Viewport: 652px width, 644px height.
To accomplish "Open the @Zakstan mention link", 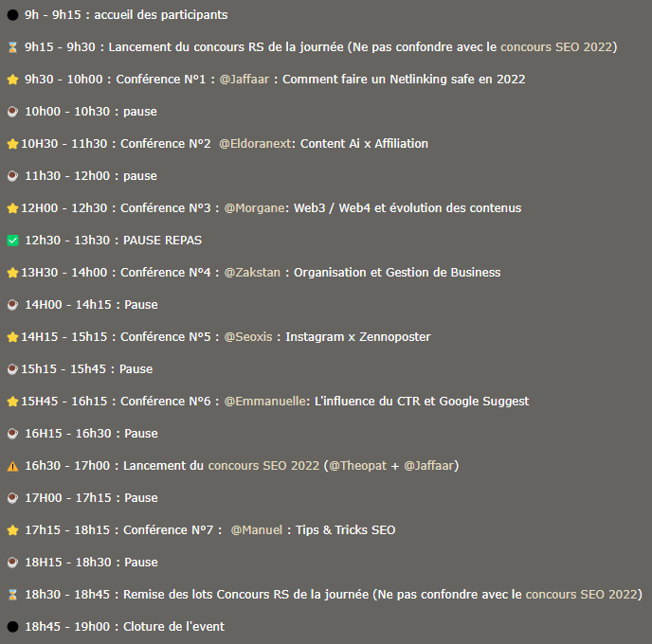I will click(252, 273).
